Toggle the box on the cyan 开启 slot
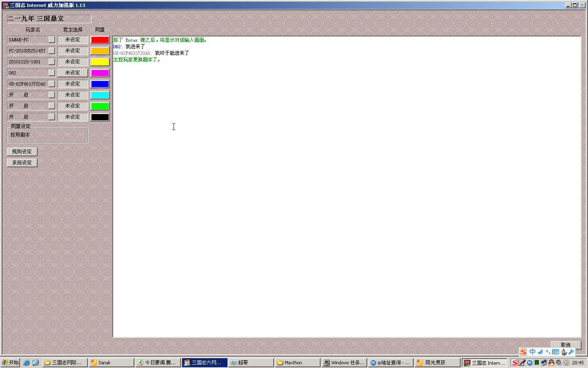This screenshot has height=368, width=588. click(x=51, y=95)
